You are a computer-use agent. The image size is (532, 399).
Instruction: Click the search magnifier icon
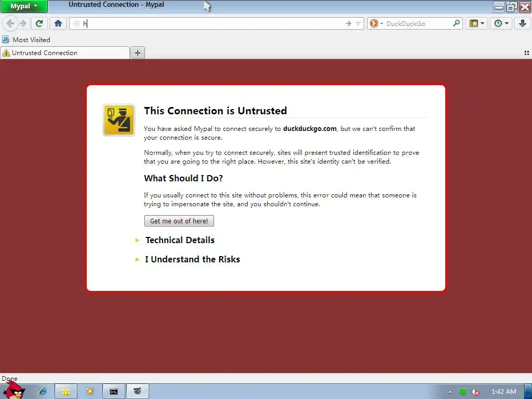(456, 23)
